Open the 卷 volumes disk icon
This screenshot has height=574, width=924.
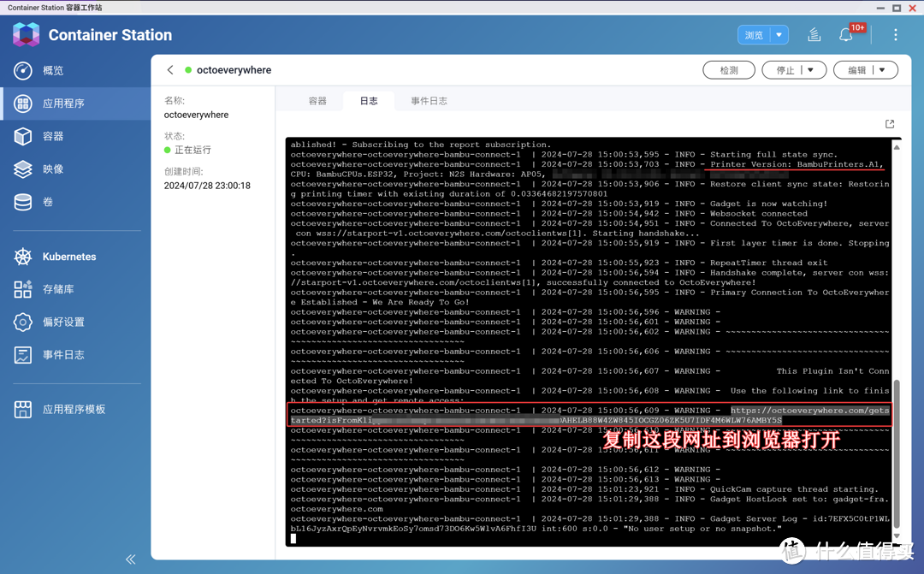click(x=23, y=202)
